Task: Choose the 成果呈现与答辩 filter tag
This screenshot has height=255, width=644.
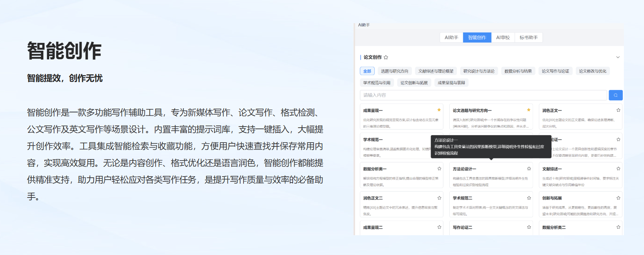Action: tap(451, 83)
